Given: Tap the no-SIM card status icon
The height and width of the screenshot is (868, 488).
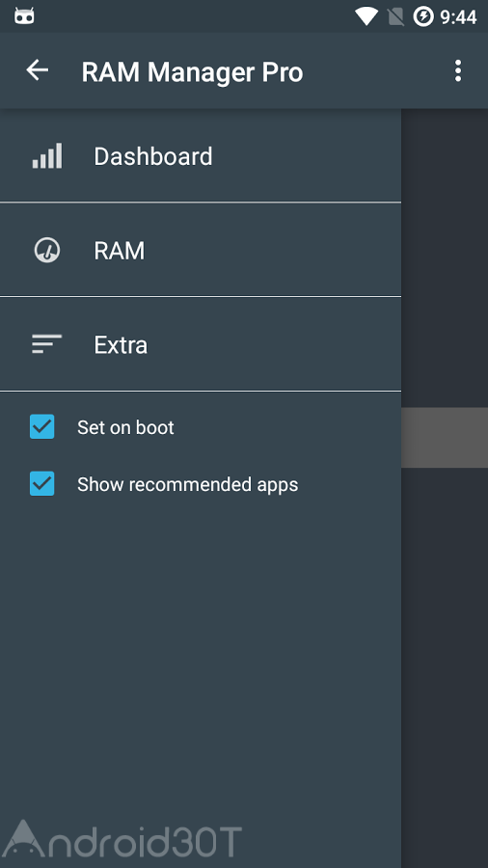Looking at the screenshot, I should coord(395,16).
